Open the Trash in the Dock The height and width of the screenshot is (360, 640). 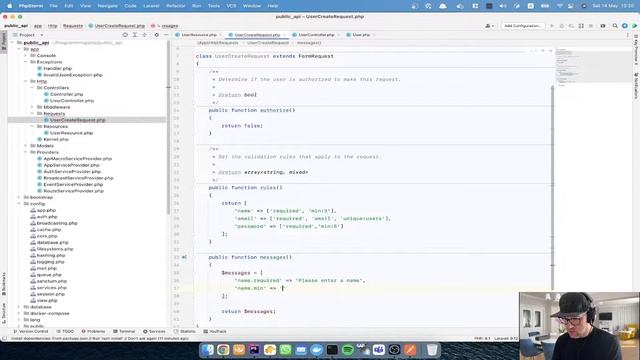[432, 350]
